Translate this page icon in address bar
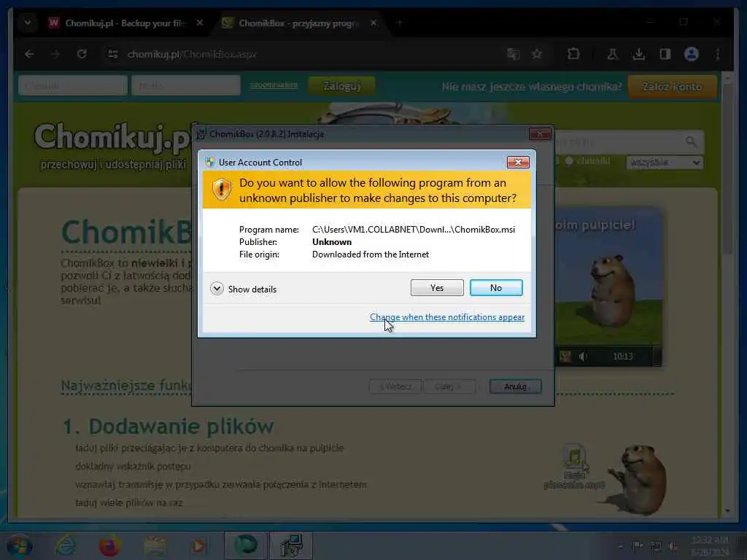Screen dimensions: 747x560 click(513, 54)
